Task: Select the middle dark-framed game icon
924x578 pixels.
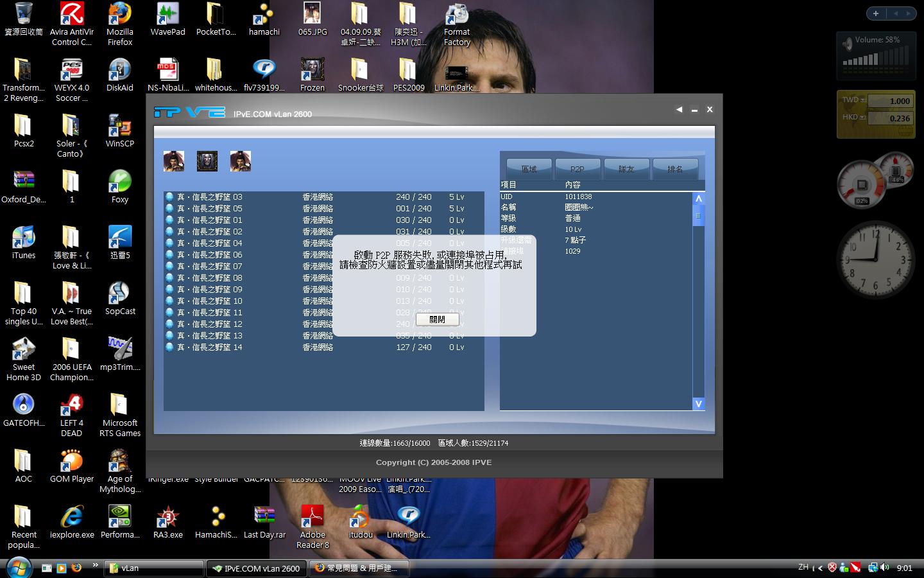Action: [x=207, y=161]
